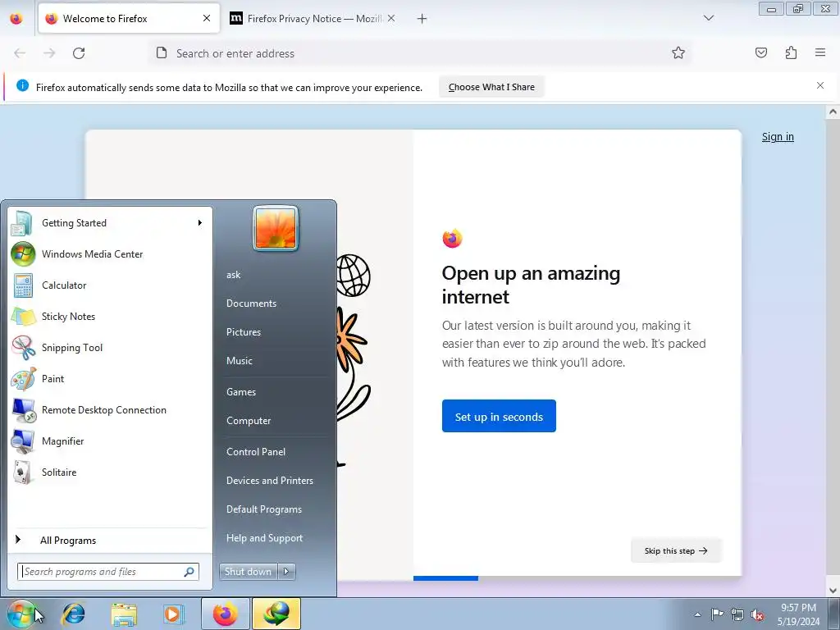This screenshot has height=630, width=840.
Task: Dismiss the data-sharing notification bar
Action: click(820, 85)
